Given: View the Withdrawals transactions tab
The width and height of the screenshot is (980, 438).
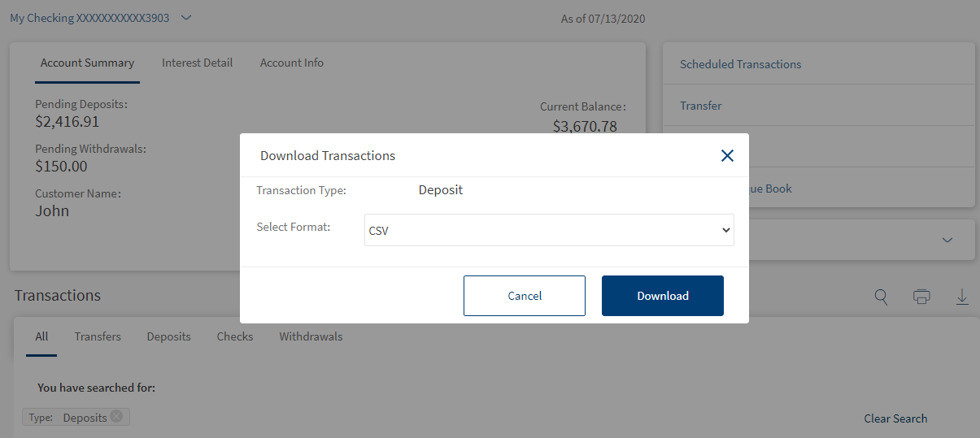Looking at the screenshot, I should click(x=311, y=336).
